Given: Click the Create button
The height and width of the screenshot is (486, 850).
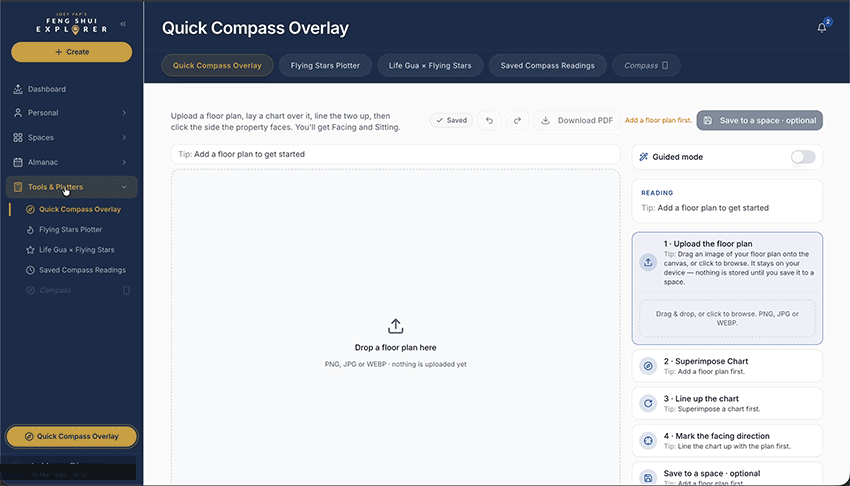Looking at the screenshot, I should pyautogui.click(x=72, y=52).
